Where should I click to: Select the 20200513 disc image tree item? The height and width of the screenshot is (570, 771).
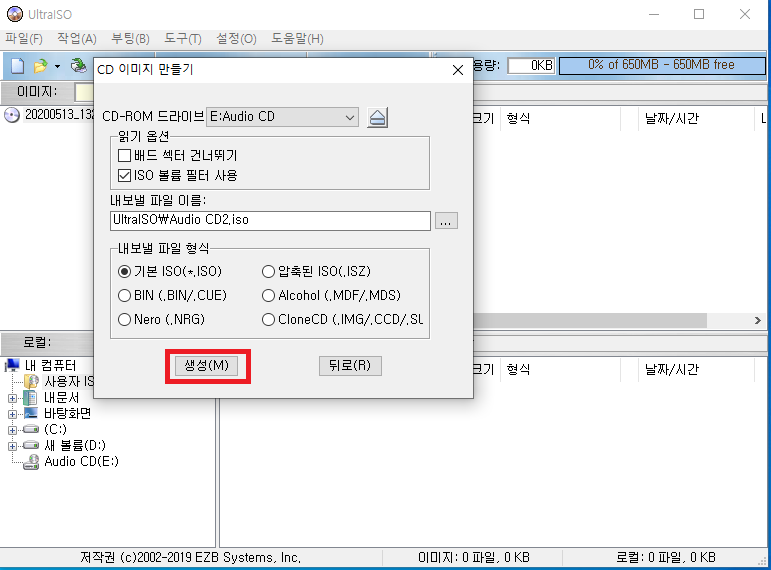pos(59,115)
